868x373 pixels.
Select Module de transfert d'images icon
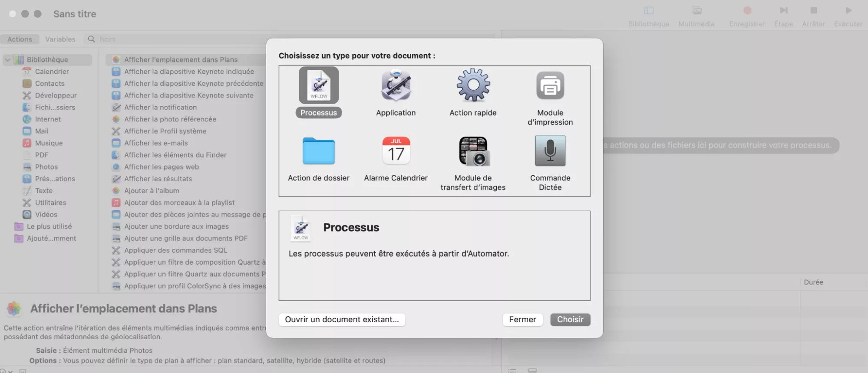coord(473,151)
